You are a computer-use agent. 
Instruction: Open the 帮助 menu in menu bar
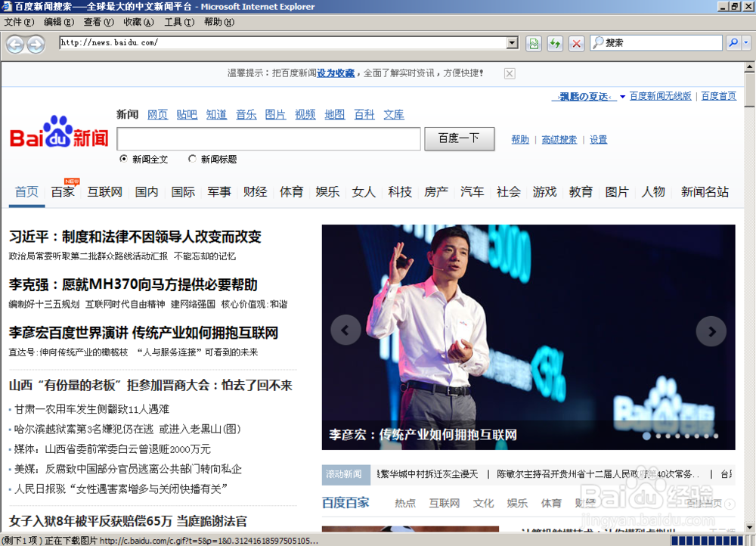tap(219, 22)
